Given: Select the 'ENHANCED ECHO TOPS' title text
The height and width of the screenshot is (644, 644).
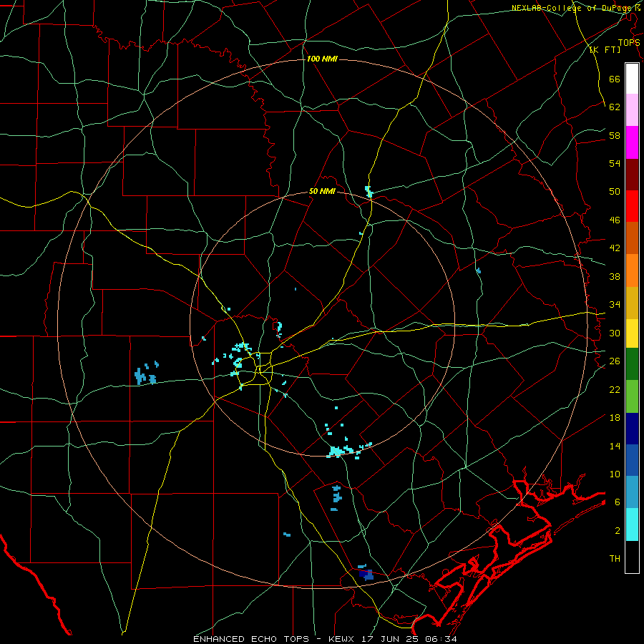Looking at the screenshot, I should pyautogui.click(x=251, y=639).
